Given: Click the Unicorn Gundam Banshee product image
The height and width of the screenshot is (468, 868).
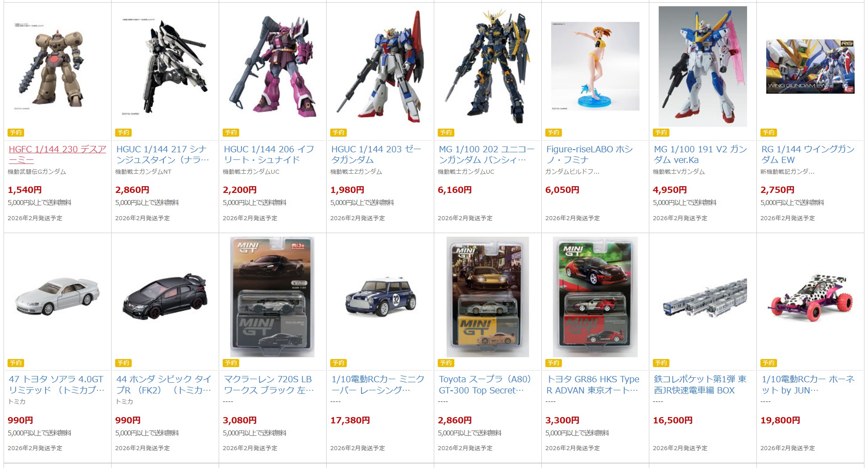Looking at the screenshot, I should point(487,66).
